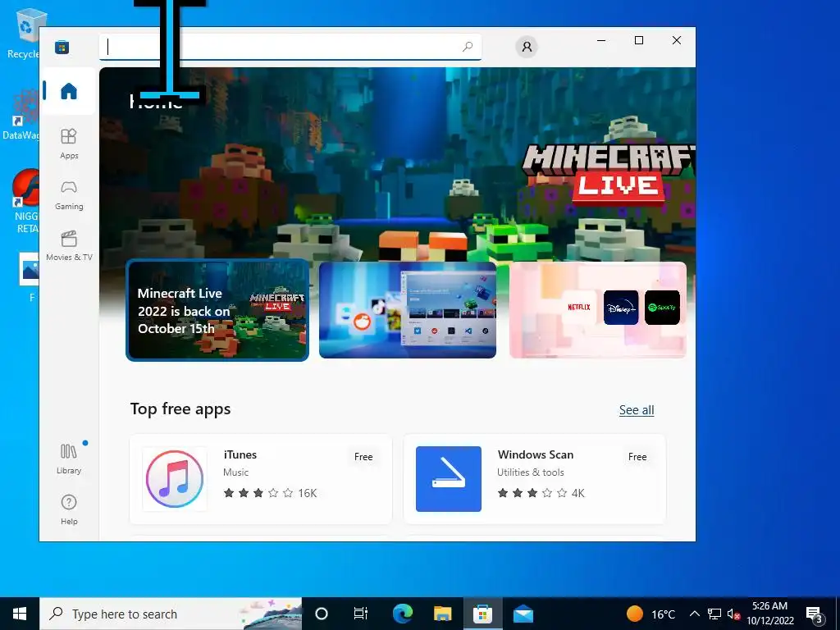Open the Netflix, Disney+ and Spotify card

[x=597, y=310]
